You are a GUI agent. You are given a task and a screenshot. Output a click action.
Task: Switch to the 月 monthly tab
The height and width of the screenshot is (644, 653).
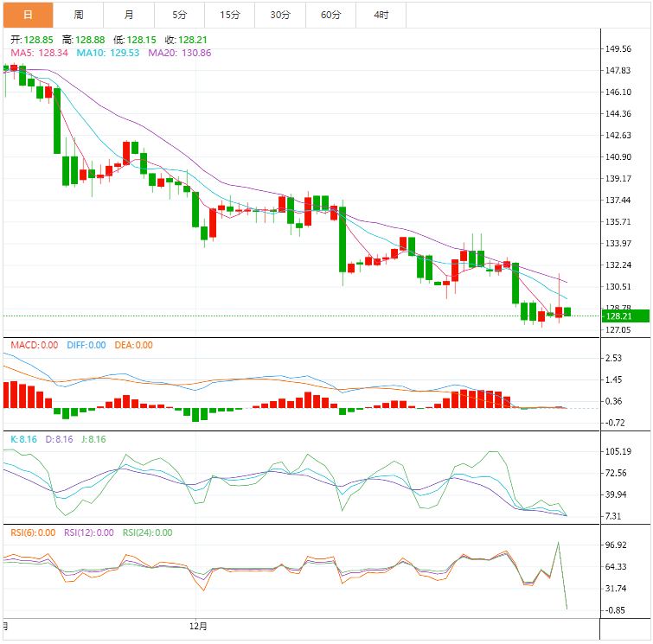click(129, 15)
